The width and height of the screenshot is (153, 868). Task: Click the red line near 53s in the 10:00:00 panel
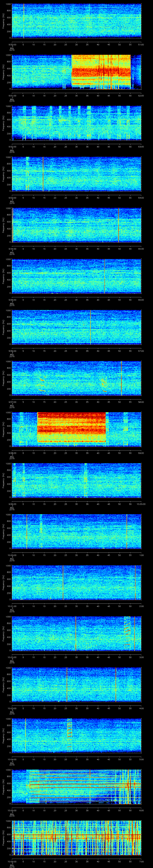tap(126, 531)
